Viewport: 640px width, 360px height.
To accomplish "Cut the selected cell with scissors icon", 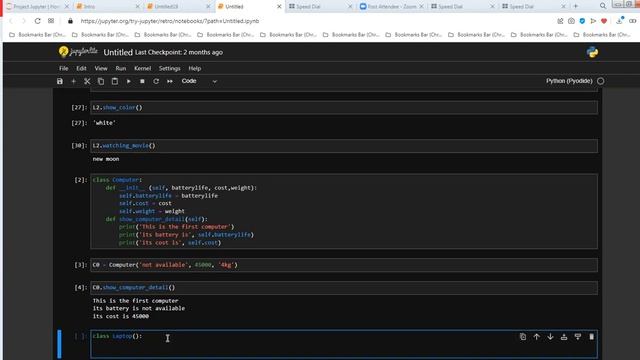I will pyautogui.click(x=87, y=81).
